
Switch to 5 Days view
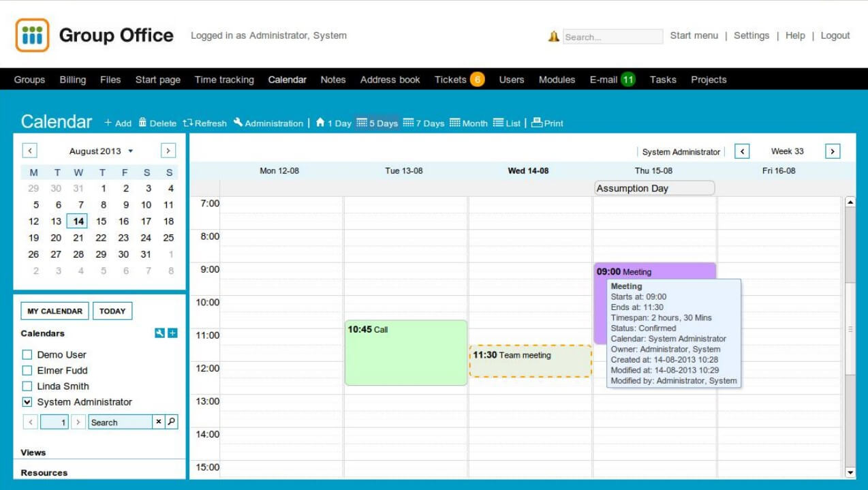377,123
